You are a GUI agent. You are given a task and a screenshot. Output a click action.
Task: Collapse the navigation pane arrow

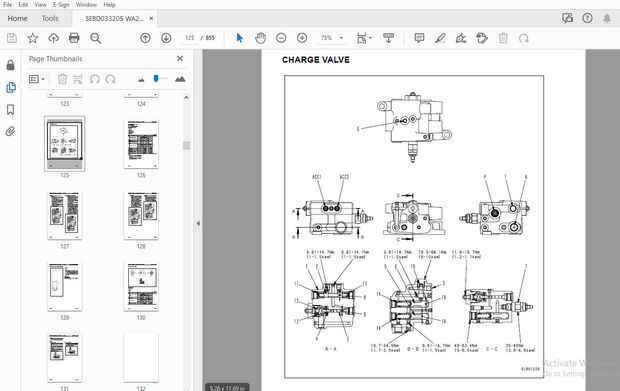(x=198, y=223)
